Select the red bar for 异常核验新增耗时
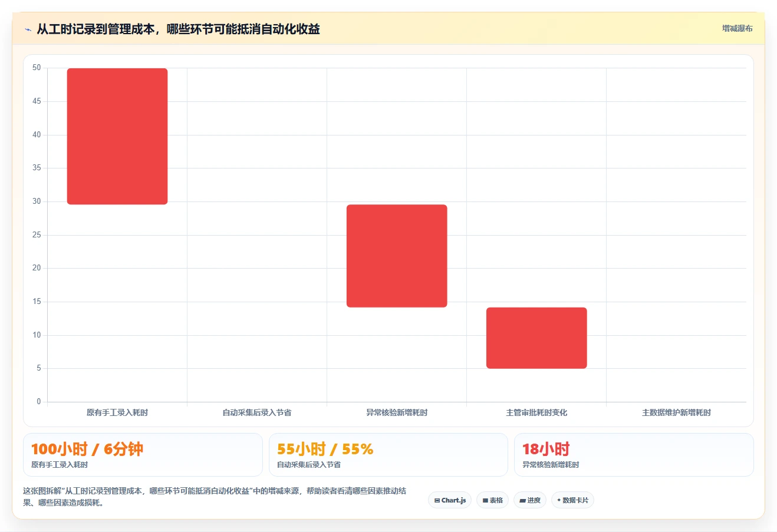 coord(397,256)
